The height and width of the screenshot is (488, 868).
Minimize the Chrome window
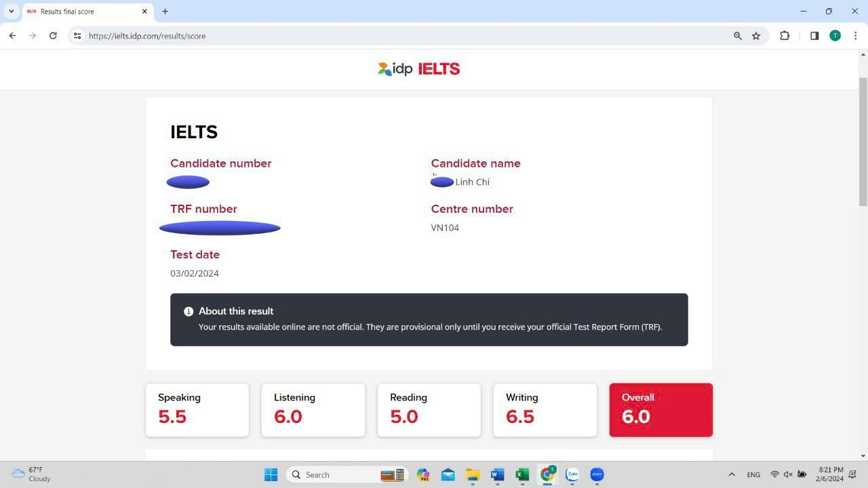(804, 11)
